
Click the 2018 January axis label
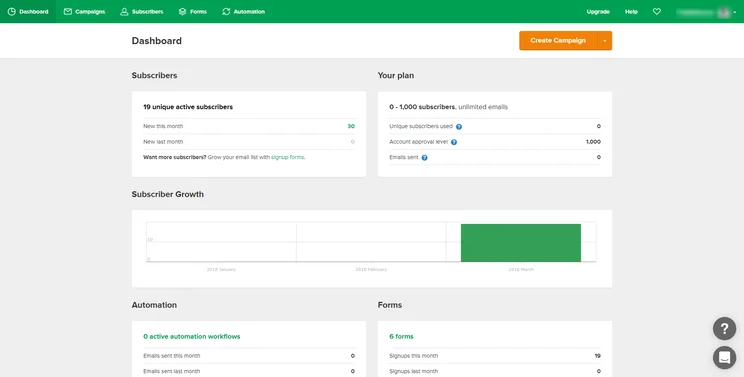(x=221, y=269)
